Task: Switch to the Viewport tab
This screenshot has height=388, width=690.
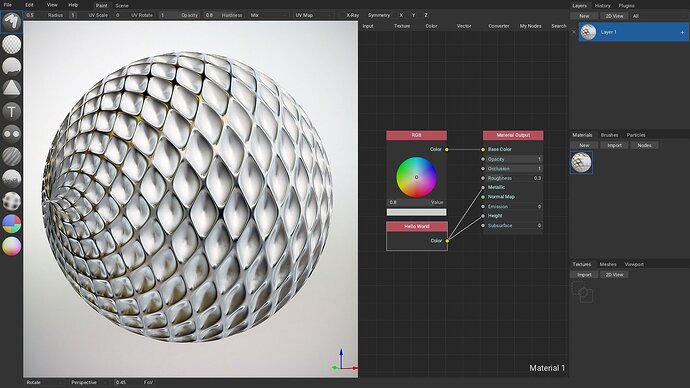Action: pos(634,264)
